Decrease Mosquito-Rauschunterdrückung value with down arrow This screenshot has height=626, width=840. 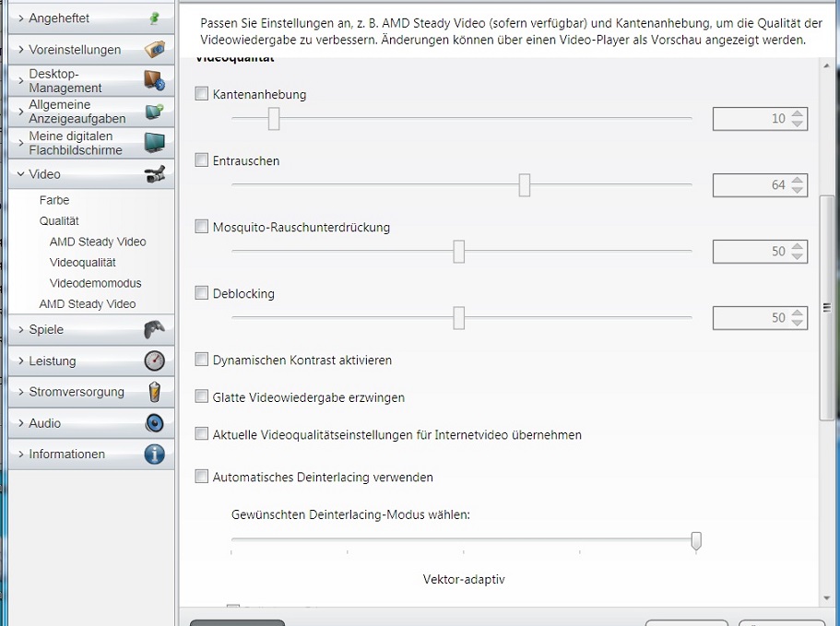[x=798, y=256]
